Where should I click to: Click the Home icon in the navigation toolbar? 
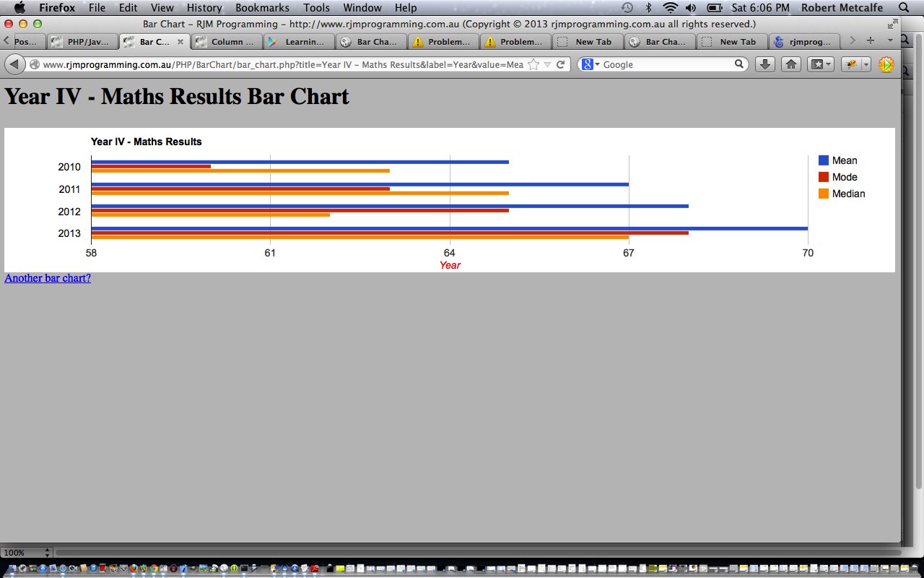(x=791, y=64)
